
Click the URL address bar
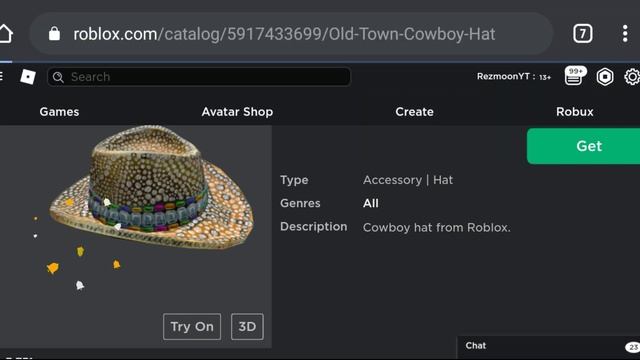coord(291,34)
